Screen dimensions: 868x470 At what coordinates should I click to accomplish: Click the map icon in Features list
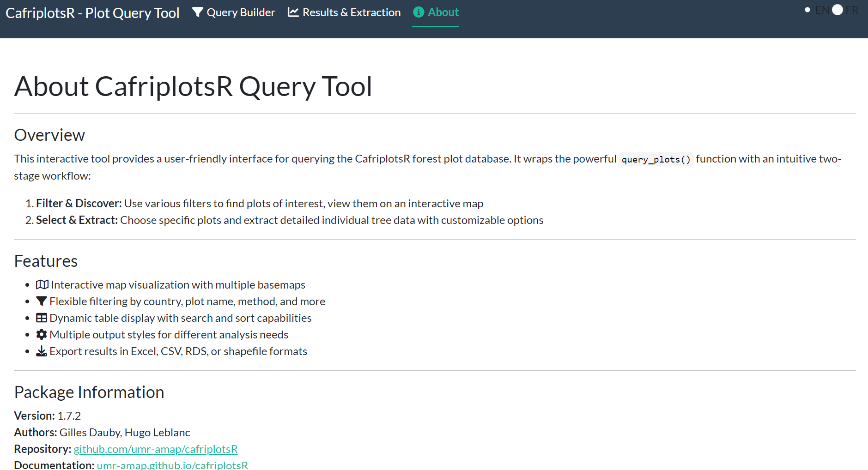click(x=42, y=285)
